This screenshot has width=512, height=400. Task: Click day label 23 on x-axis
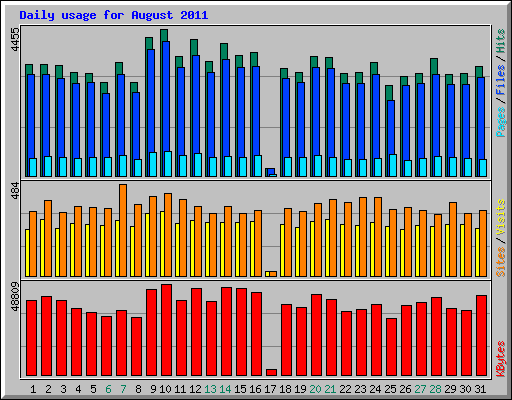pyautogui.click(x=360, y=389)
